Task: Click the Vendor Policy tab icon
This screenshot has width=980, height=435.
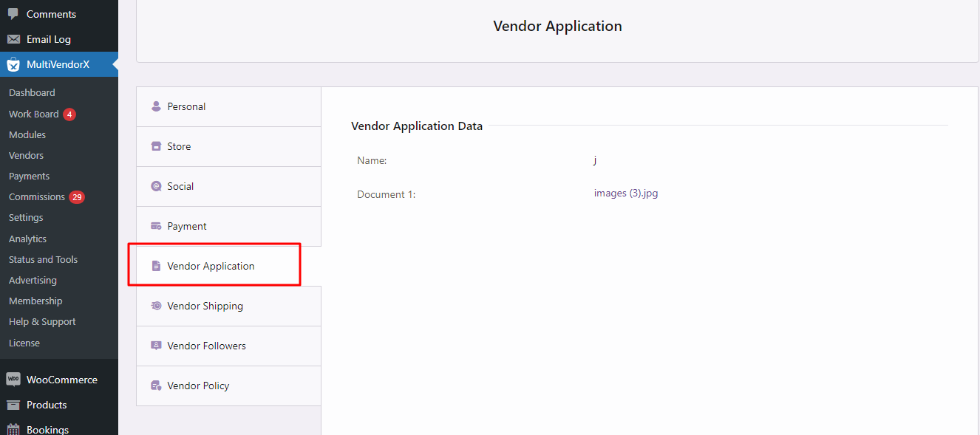Action: coord(156,386)
